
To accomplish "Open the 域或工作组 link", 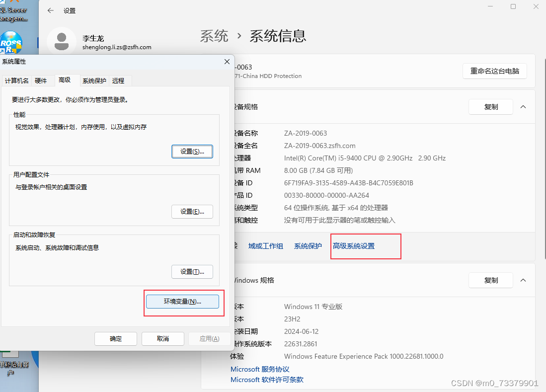I will click(266, 246).
